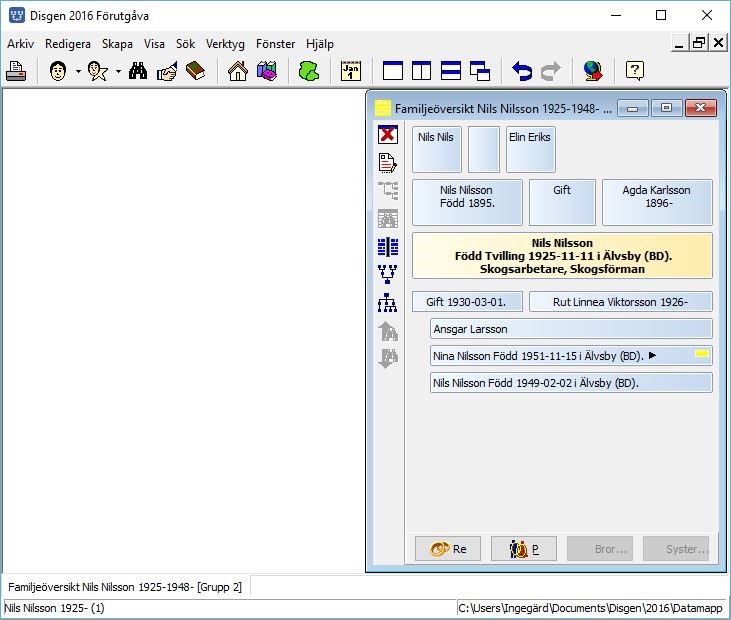Select the single window layout icon
Screen dimensions: 731x620
click(x=393, y=71)
